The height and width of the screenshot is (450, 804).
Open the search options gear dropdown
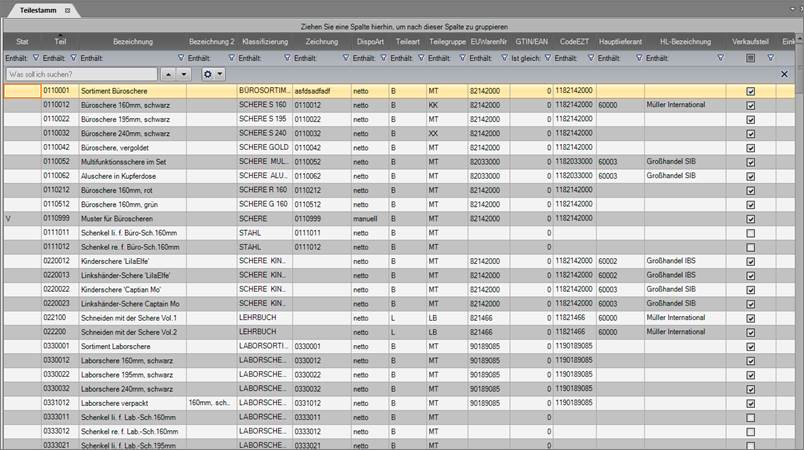click(212, 74)
